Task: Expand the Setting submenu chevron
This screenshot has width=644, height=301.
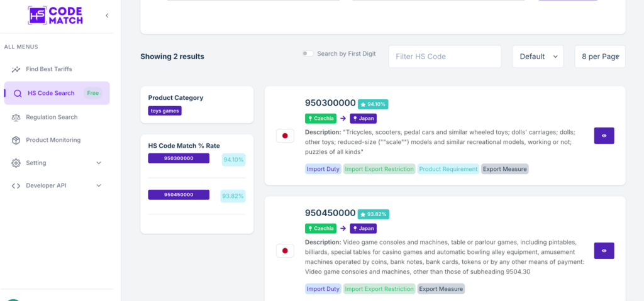Action: [x=98, y=163]
